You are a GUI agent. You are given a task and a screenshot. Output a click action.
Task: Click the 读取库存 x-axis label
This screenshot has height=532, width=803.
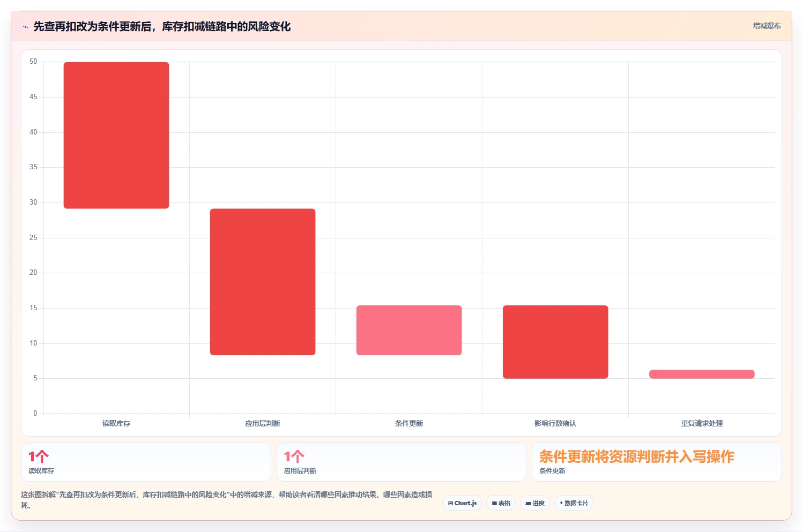[116, 423]
